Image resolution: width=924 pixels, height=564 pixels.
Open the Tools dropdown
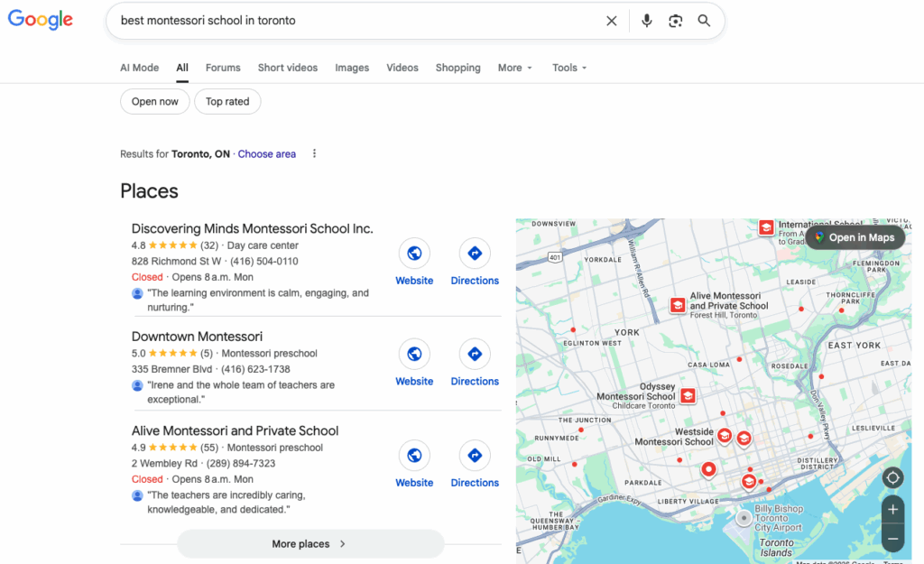pyautogui.click(x=569, y=68)
